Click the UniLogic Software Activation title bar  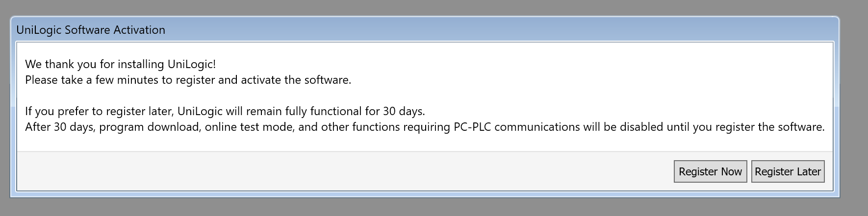coord(343,30)
